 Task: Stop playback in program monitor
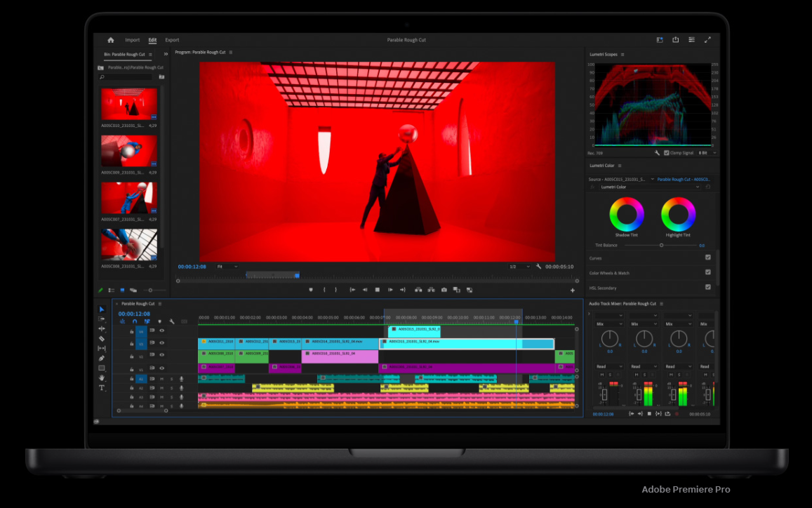point(378,290)
